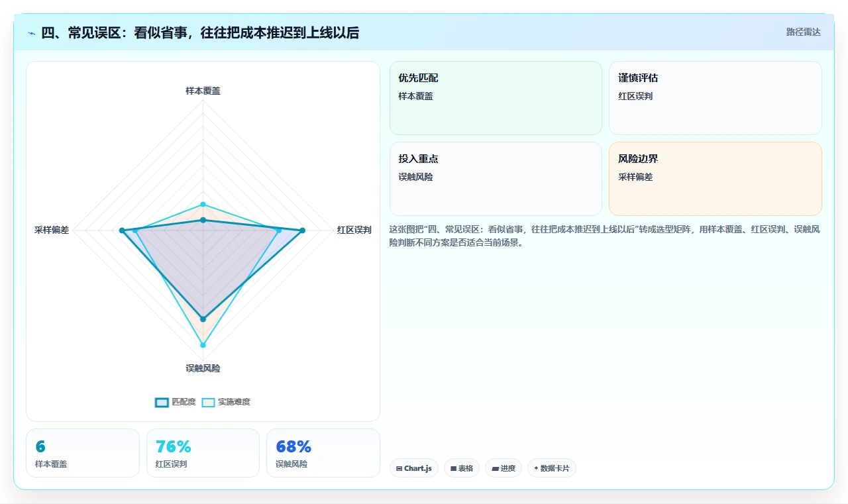848x504 pixels.
Task: Select the 进度 chip
Action: point(503,468)
